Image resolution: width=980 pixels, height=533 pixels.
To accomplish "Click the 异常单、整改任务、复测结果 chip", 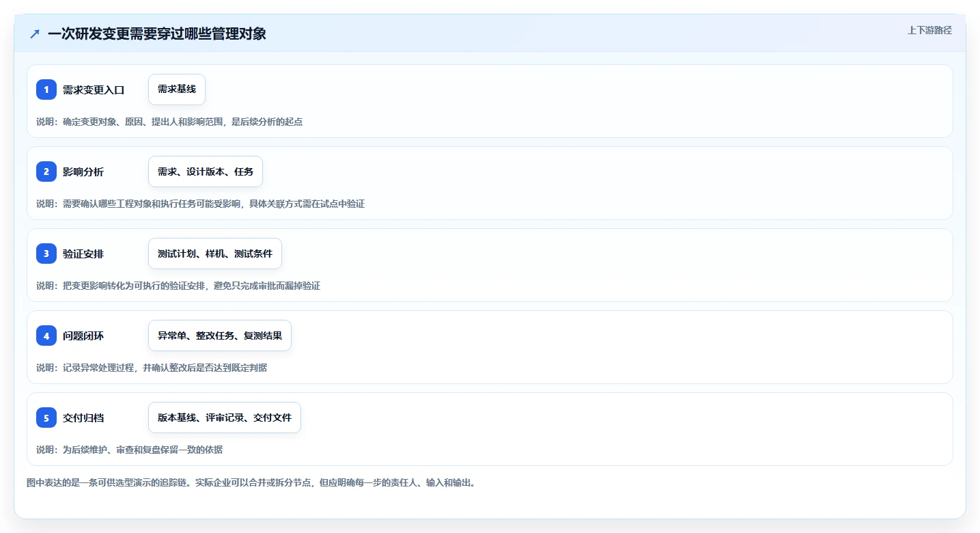I will [x=220, y=336].
